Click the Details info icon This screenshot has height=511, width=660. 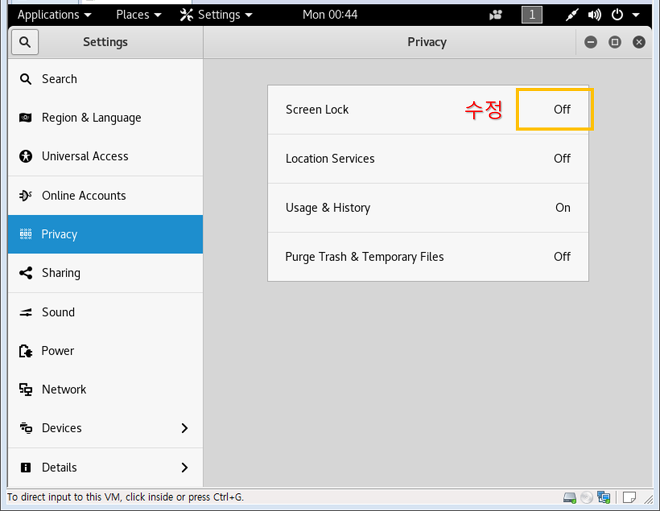26,467
